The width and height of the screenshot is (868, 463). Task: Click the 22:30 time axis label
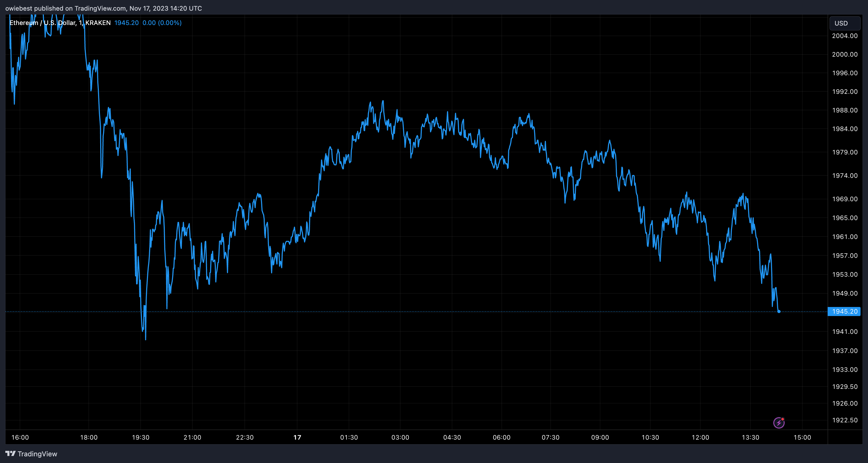(245, 437)
